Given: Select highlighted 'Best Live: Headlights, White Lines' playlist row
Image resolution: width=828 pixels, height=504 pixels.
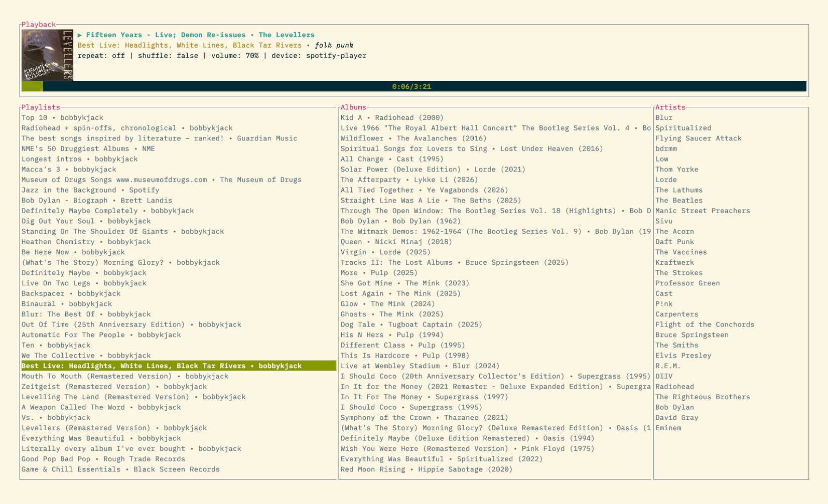Looking at the screenshot, I should point(179,366).
